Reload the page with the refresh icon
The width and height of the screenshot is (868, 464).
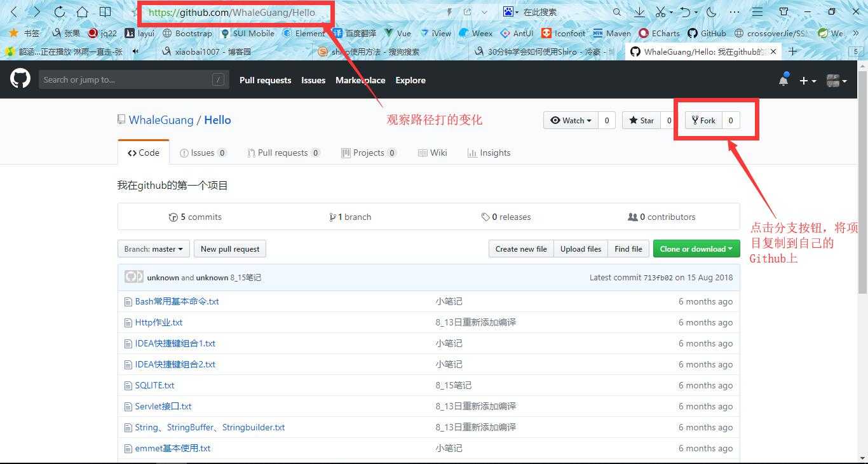(x=59, y=12)
